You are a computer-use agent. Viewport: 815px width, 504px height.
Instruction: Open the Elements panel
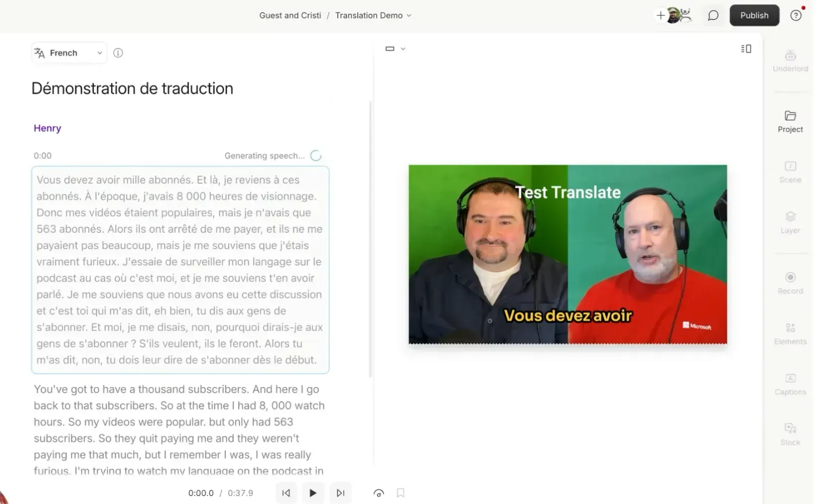(790, 333)
